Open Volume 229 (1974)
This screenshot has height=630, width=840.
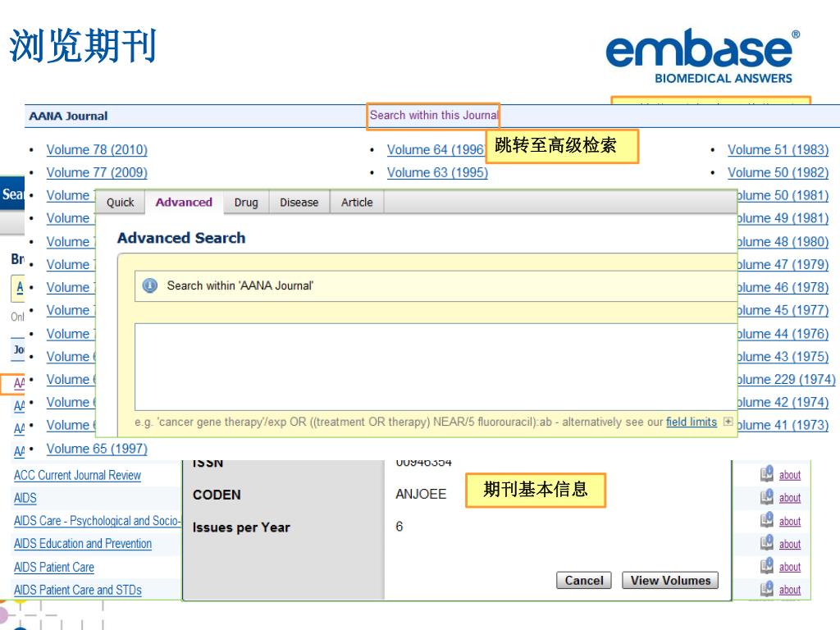(786, 379)
